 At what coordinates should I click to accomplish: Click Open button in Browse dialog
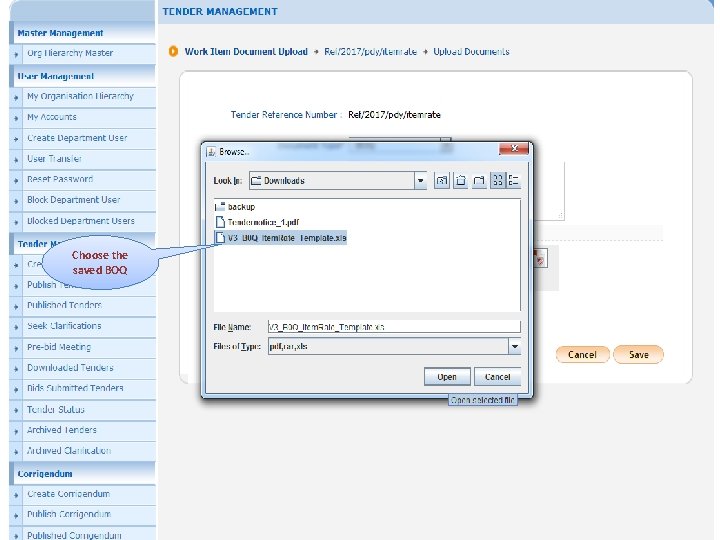pos(447,377)
